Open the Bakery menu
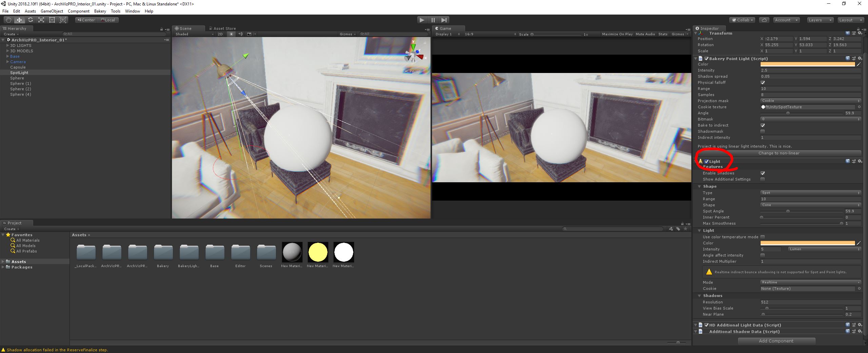868x353 pixels. [x=100, y=11]
